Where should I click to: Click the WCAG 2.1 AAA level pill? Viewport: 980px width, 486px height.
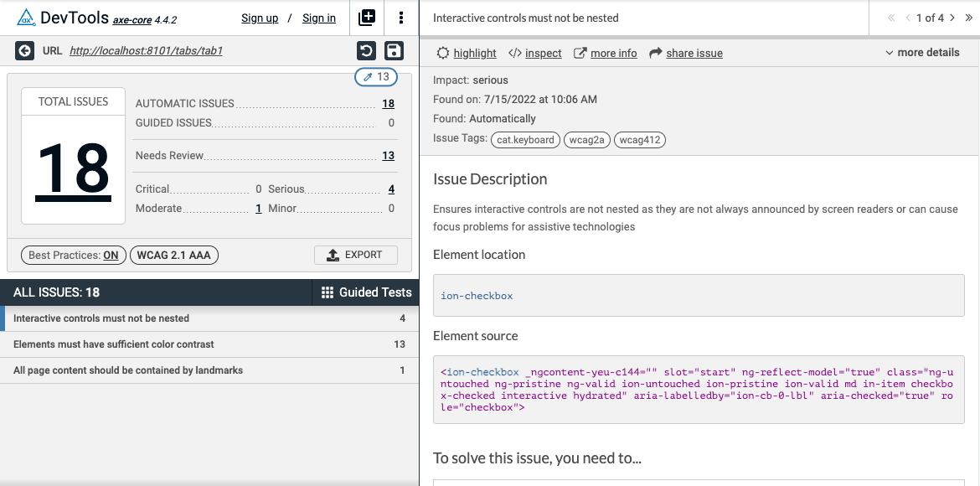(x=173, y=255)
